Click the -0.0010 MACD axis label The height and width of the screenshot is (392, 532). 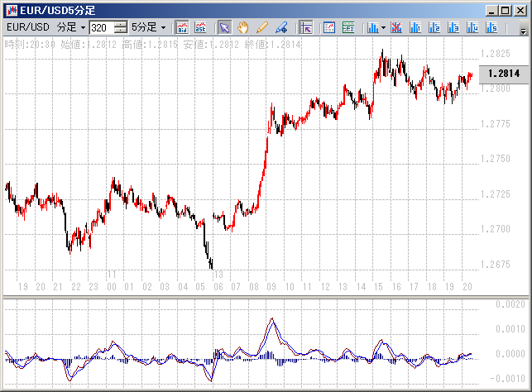pos(507,379)
